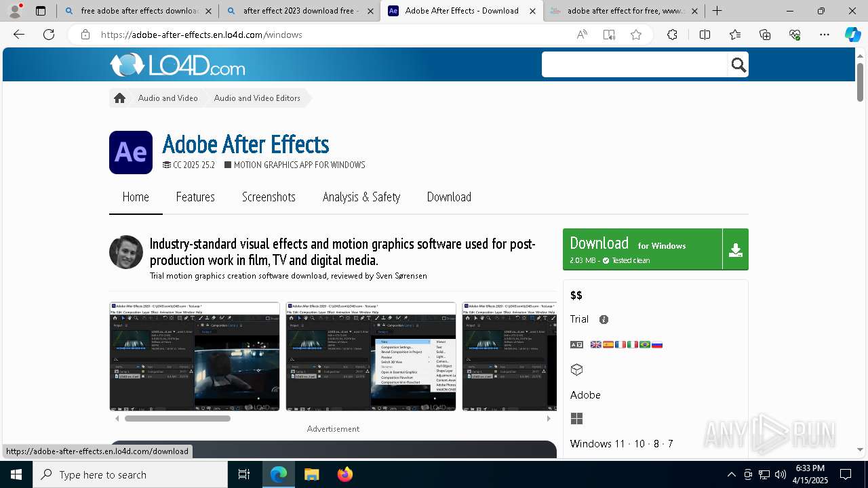Click the CC 2025 25.2 version text
The width and height of the screenshot is (868, 488).
[194, 165]
